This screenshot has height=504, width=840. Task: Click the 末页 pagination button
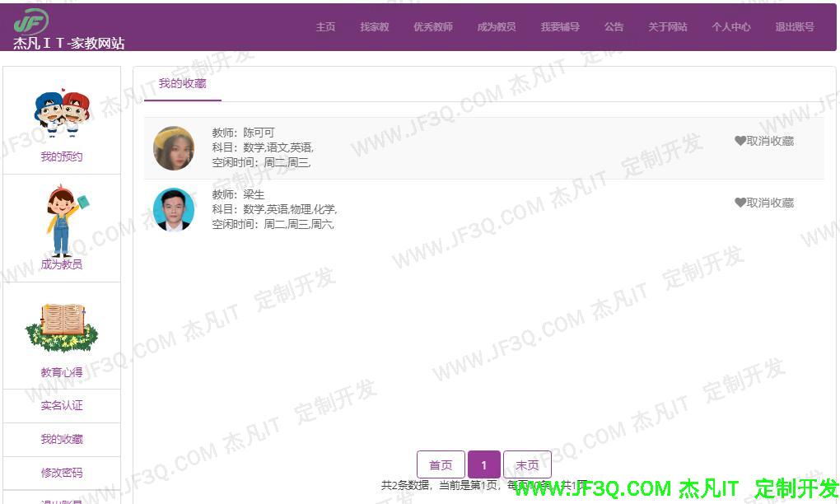click(x=527, y=465)
